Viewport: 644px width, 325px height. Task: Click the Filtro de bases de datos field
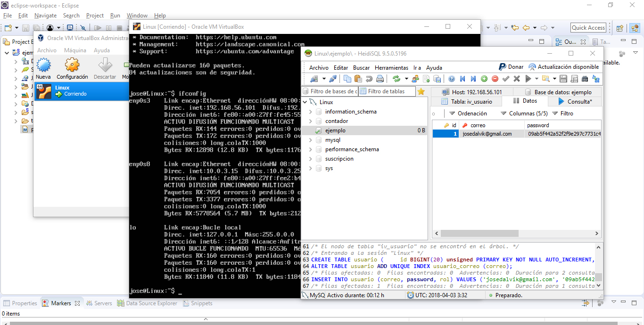pos(330,91)
